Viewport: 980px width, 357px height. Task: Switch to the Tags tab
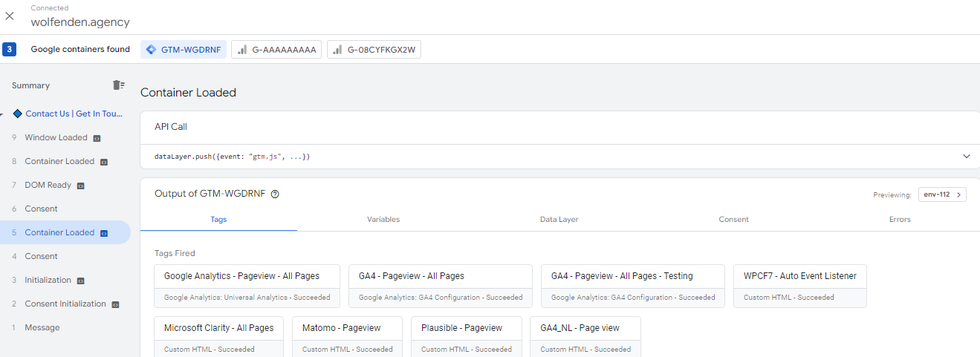218,219
